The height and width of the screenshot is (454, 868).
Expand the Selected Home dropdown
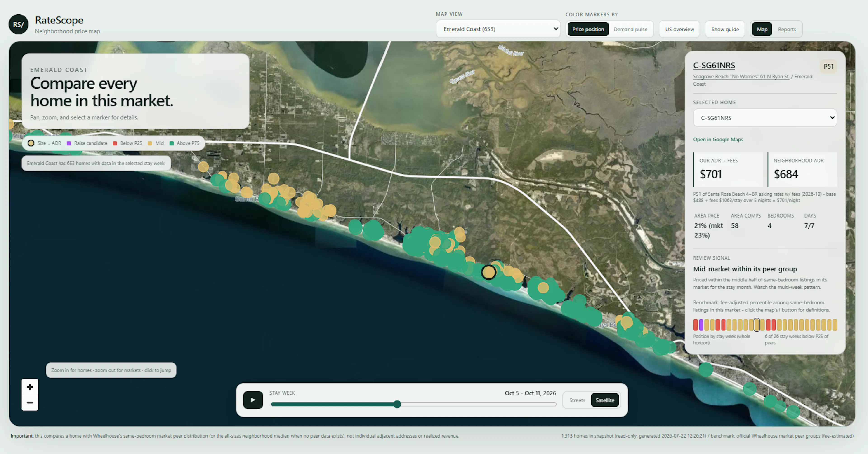click(765, 118)
